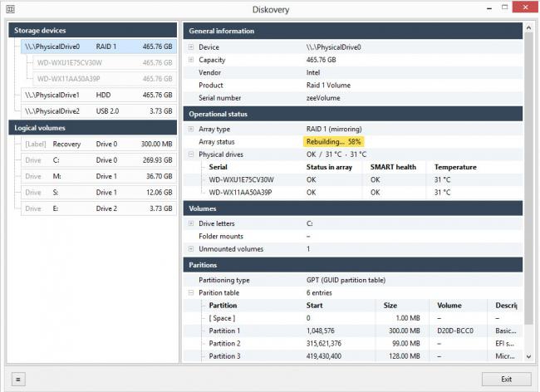Image resolution: width=540 pixels, height=392 pixels.
Task: Select logical drive C:
Action: tap(99, 160)
